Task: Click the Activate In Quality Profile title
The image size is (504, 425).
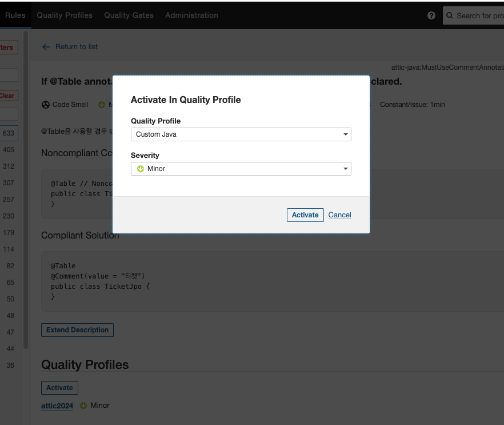Action: tap(186, 100)
